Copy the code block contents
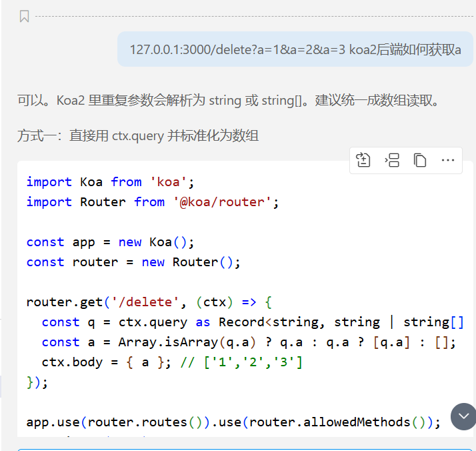Screen dimensions: 476x451 (420, 160)
